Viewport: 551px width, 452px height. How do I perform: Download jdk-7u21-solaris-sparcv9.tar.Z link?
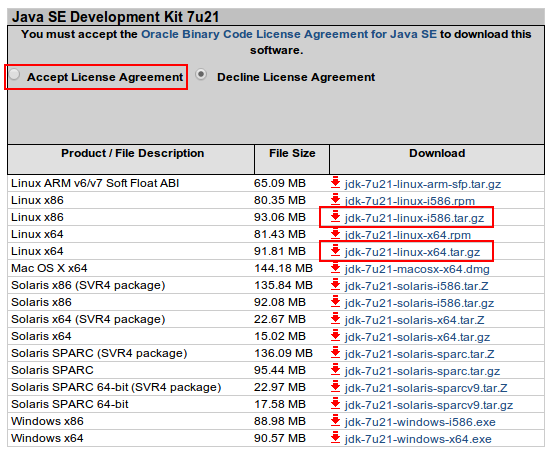pyautogui.click(x=426, y=388)
